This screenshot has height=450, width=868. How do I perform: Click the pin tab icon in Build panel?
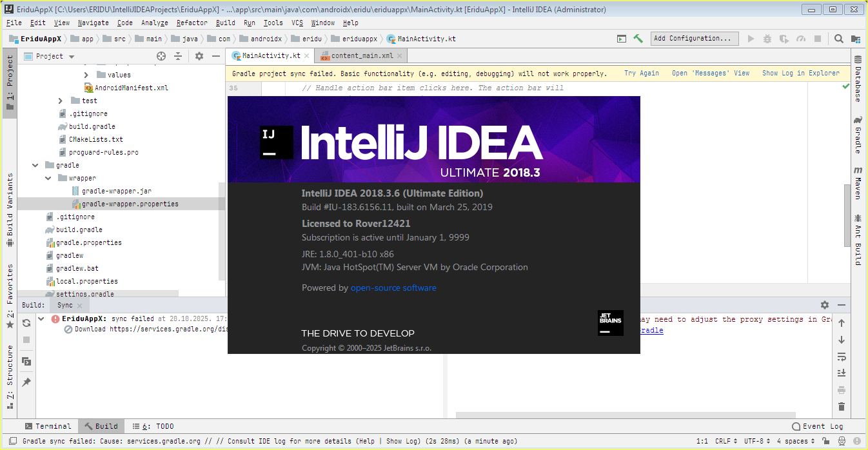26,382
